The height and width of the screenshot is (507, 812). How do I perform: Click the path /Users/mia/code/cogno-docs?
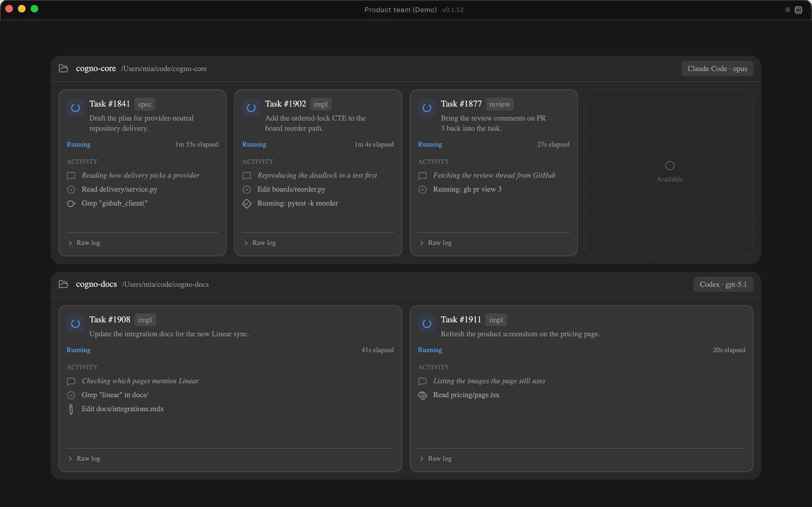click(165, 285)
